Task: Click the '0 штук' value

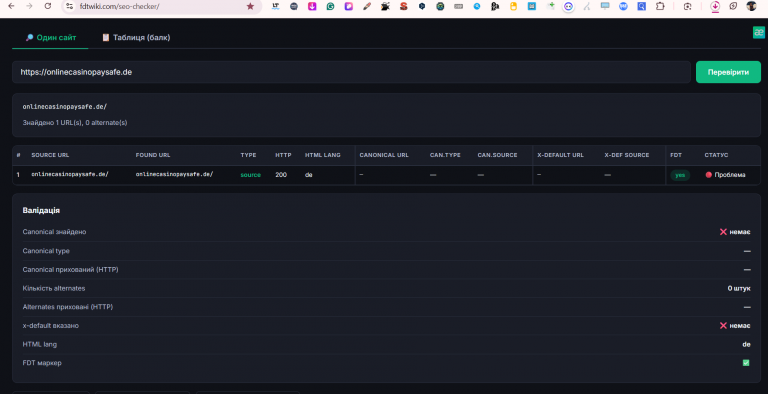Action: tap(739, 288)
